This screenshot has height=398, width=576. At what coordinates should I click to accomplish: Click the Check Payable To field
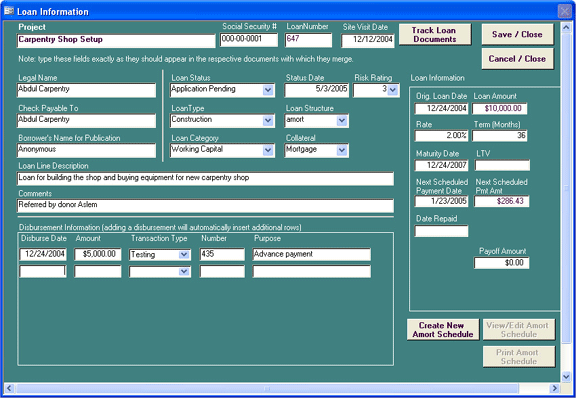tap(86, 121)
